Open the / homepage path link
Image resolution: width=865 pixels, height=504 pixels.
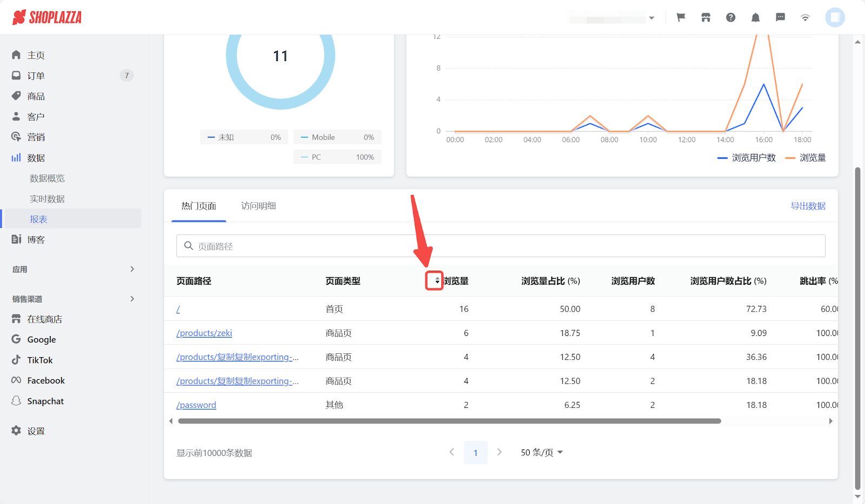tap(178, 309)
